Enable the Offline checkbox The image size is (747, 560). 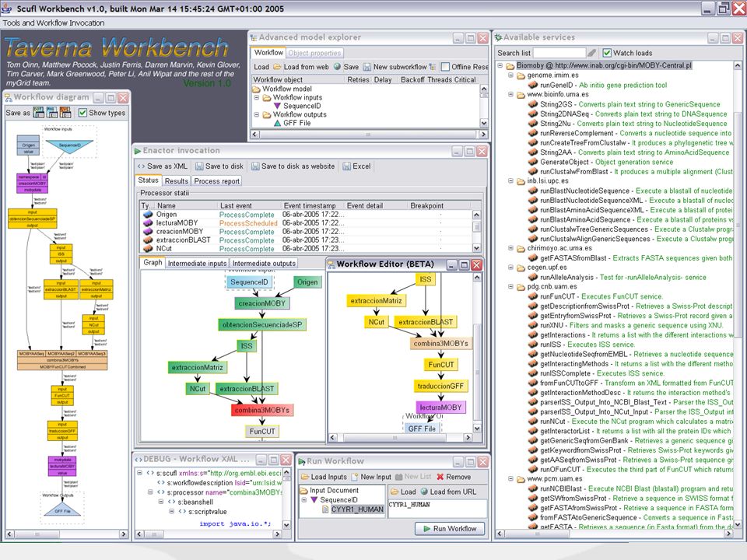[445, 67]
